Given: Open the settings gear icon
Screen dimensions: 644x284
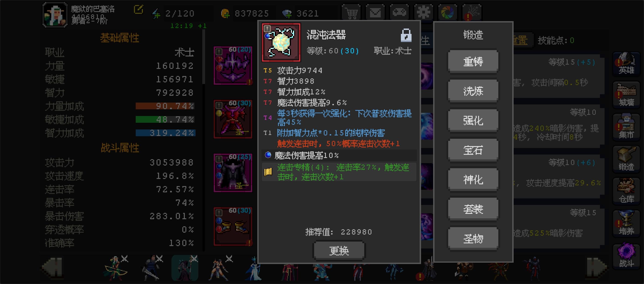Looking at the screenshot, I should point(423,12).
